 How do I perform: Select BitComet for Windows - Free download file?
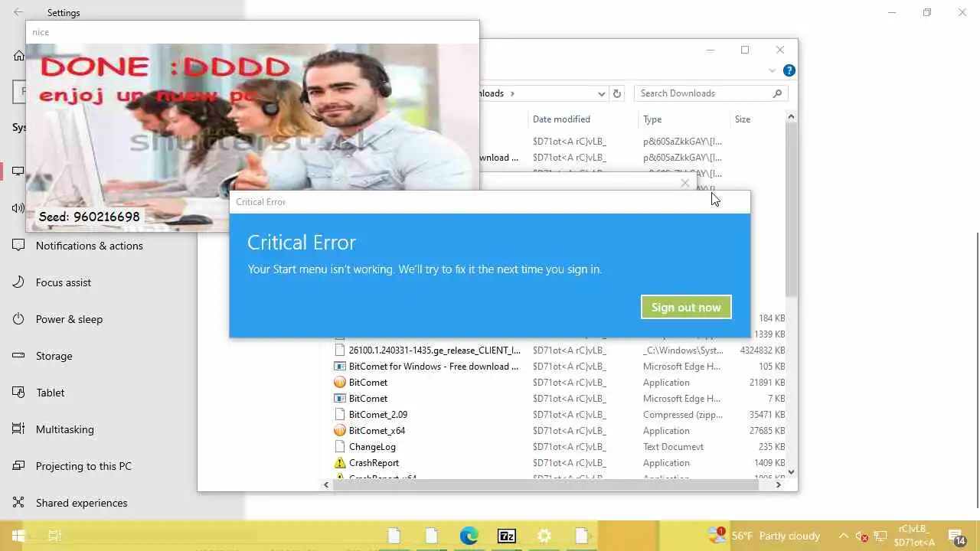click(433, 366)
